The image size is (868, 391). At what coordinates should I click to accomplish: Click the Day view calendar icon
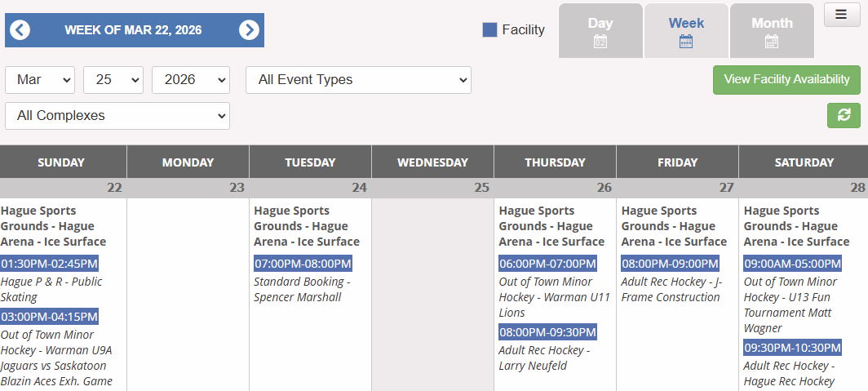pyautogui.click(x=600, y=42)
